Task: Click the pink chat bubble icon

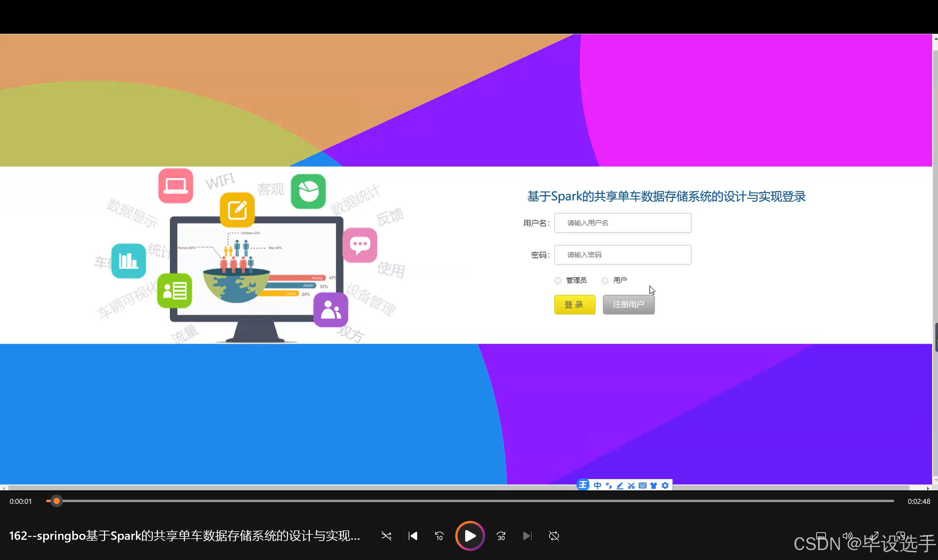Action: (x=360, y=245)
